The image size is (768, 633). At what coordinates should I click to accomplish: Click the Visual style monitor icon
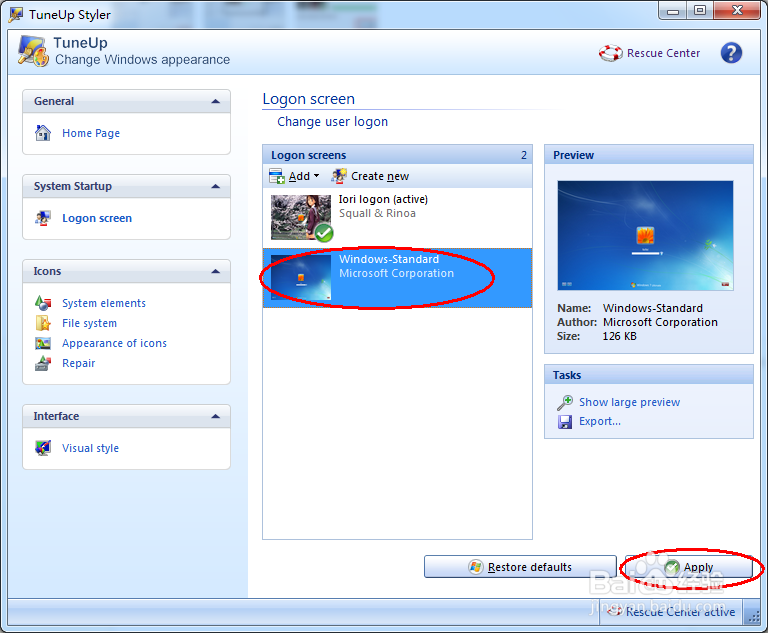[x=43, y=448]
